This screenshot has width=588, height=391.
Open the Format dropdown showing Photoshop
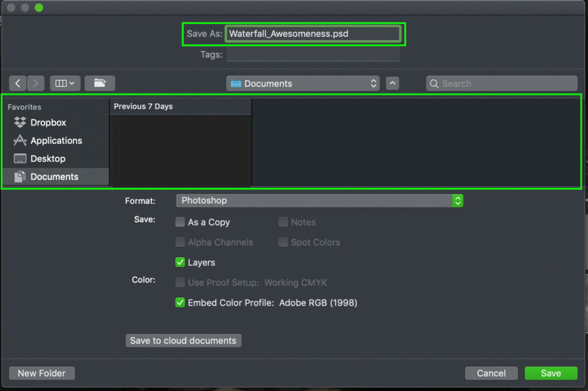(x=319, y=200)
